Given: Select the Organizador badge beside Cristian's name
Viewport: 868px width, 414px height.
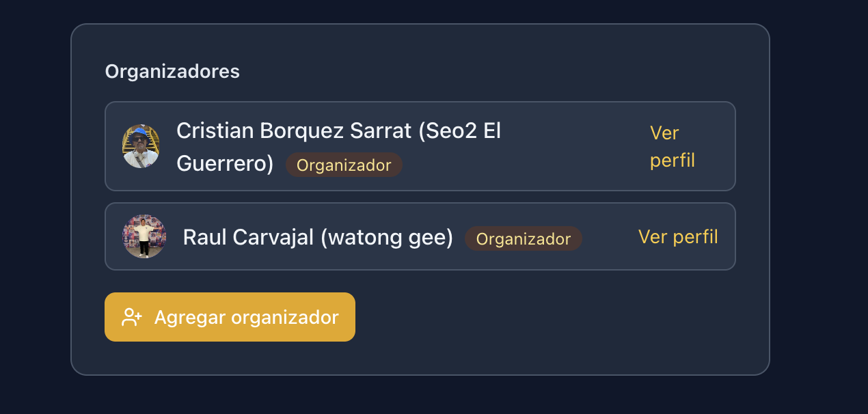Looking at the screenshot, I should click(344, 165).
